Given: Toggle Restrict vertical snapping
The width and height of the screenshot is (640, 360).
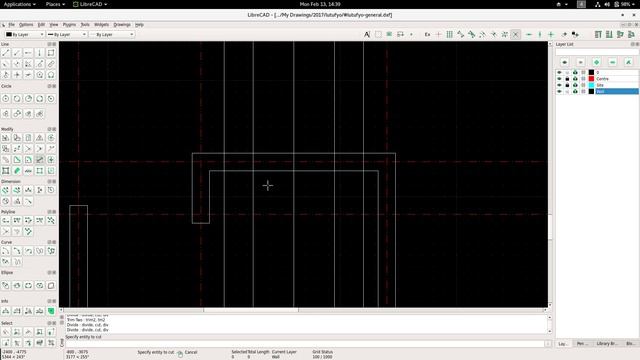Looking at the screenshot, I should [540, 35].
